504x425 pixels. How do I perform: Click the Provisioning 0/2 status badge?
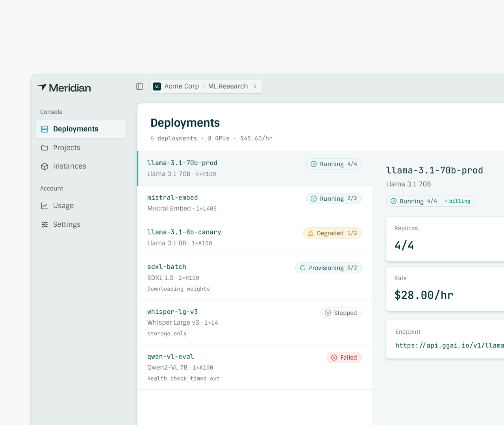[x=328, y=268]
